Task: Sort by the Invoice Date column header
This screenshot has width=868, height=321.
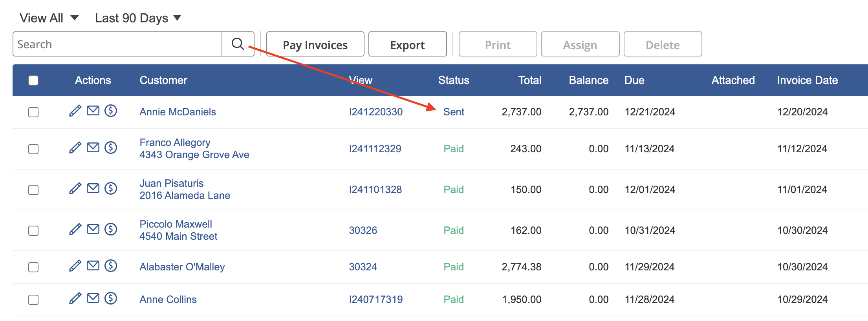Action: (x=808, y=80)
